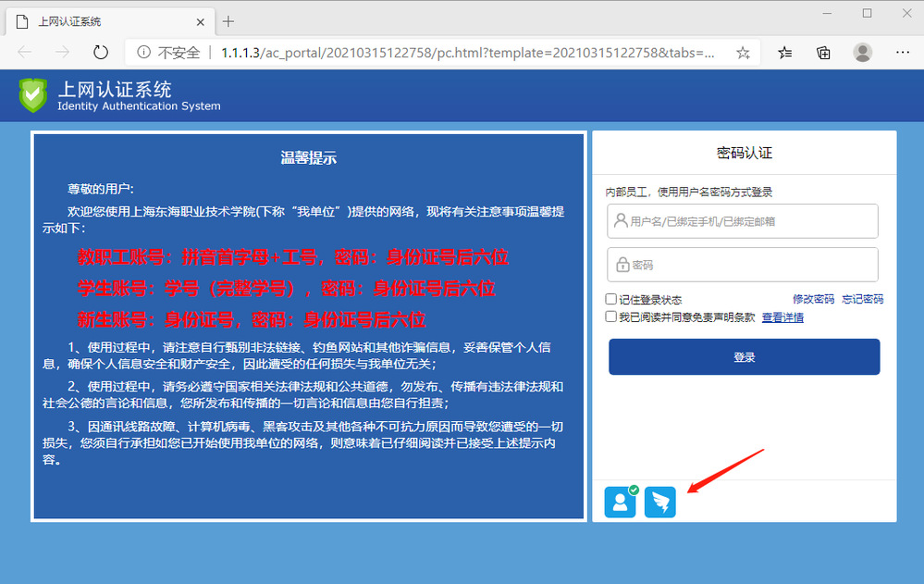The image size is (924, 584).
Task: Check the 我已阅读并同意免责声明条款 box
Action: coord(611,317)
